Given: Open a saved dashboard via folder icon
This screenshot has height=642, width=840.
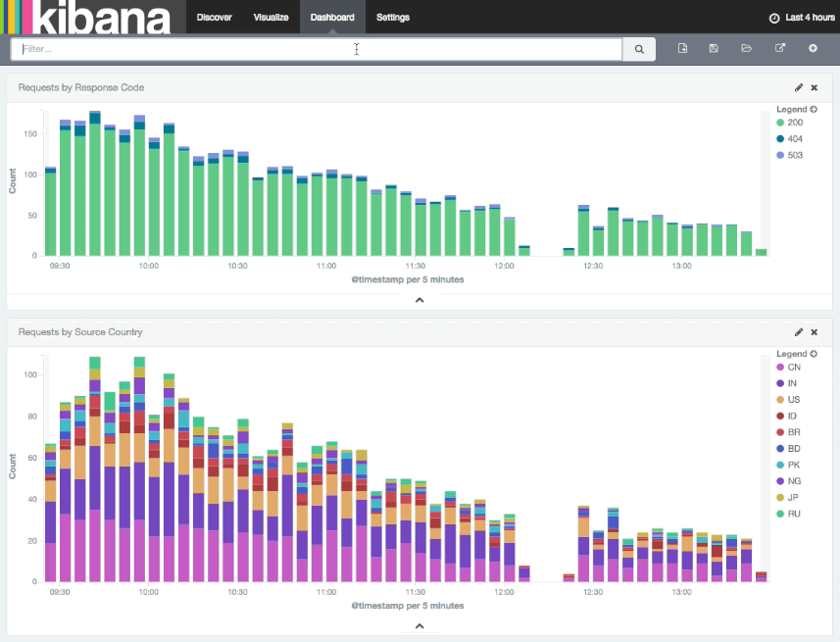Looking at the screenshot, I should tap(746, 48).
